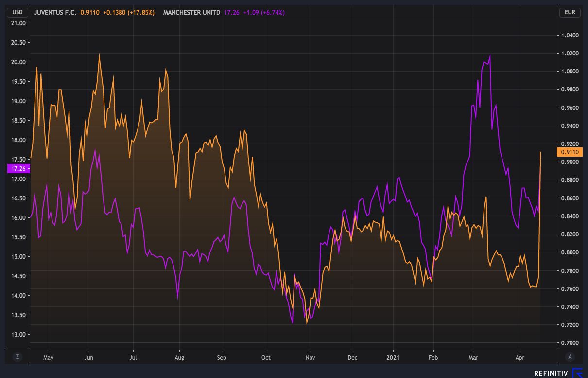Click the A auto-scale button at bottom right

570,357
